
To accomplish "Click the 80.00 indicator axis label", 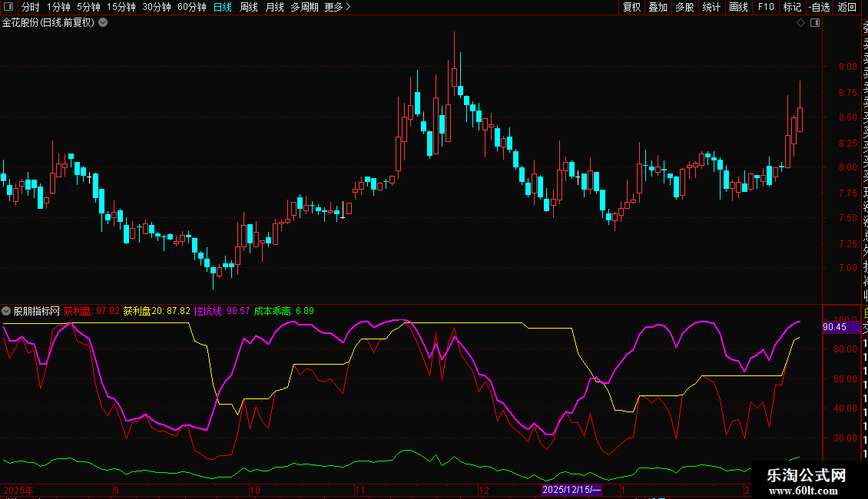I will click(x=845, y=349).
